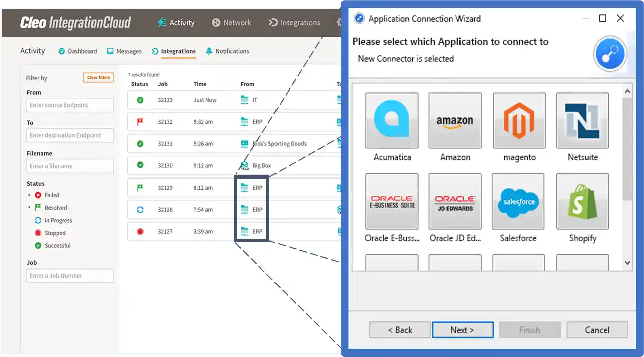Filter by Resolved status
Viewport: 644px width, 357px height.
[56, 208]
